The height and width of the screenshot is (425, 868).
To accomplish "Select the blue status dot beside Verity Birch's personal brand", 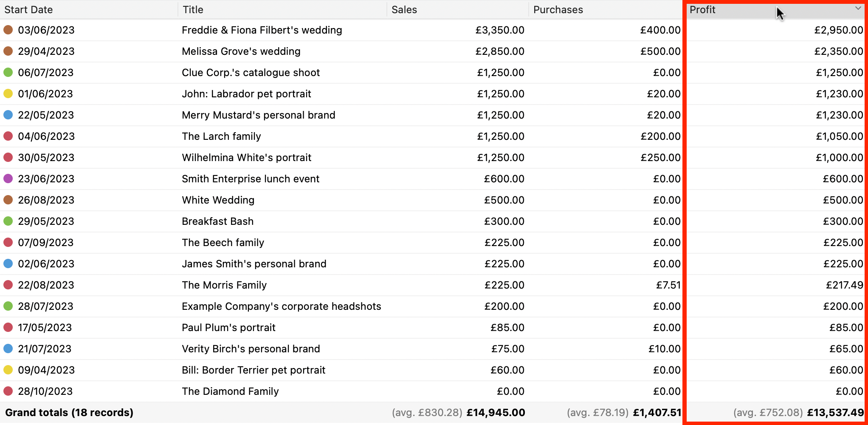I will [8, 348].
